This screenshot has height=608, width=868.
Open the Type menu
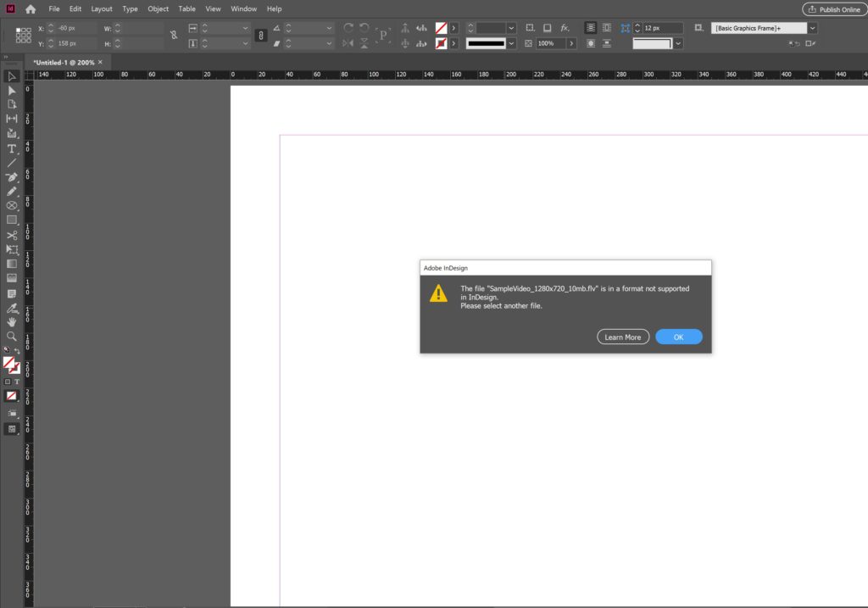click(x=130, y=8)
